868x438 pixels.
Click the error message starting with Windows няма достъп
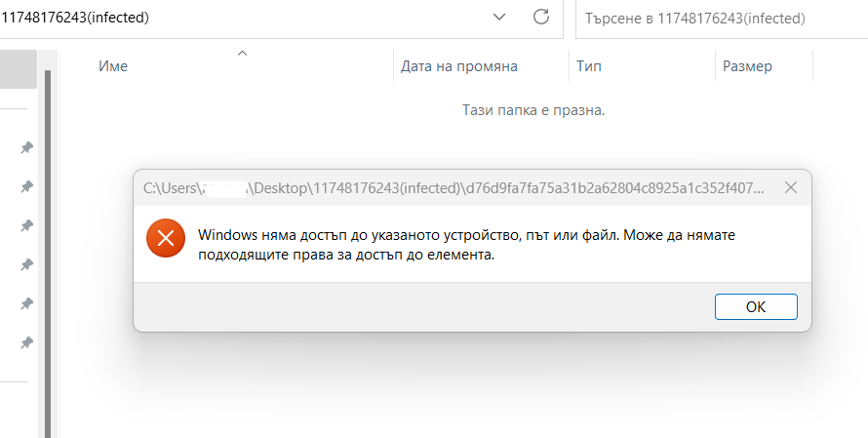pos(466,245)
